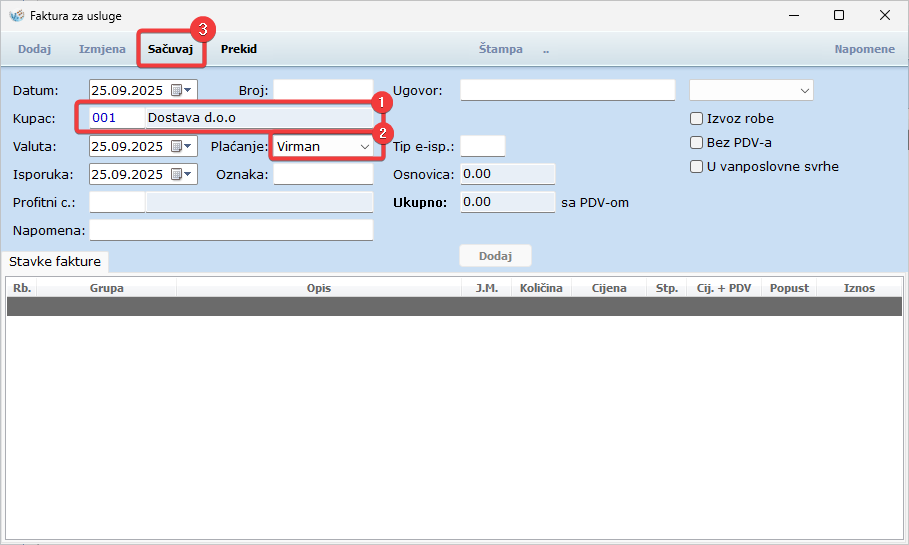Open the Isporuka calendar picker icon

pyautogui.click(x=181, y=174)
